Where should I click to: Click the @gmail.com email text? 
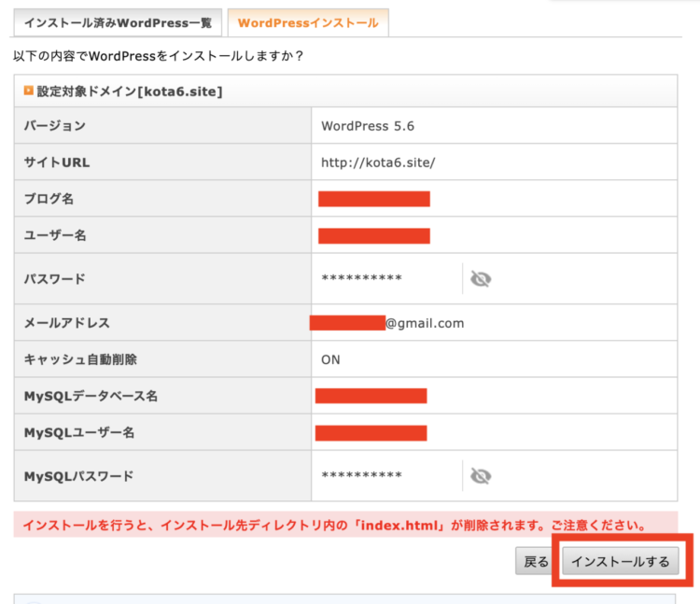(425, 323)
